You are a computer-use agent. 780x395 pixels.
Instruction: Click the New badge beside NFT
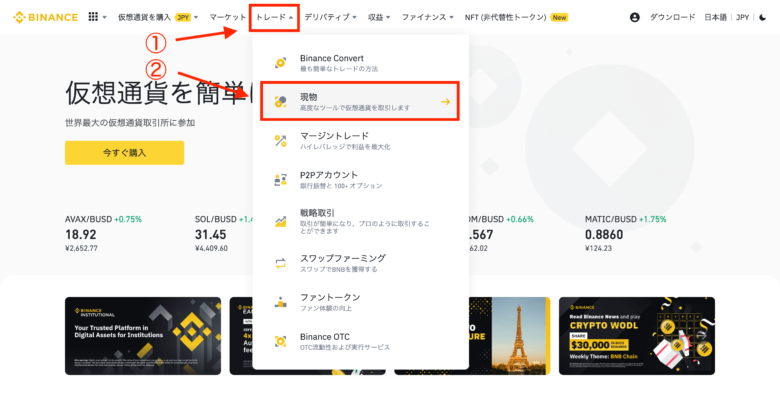tap(559, 17)
